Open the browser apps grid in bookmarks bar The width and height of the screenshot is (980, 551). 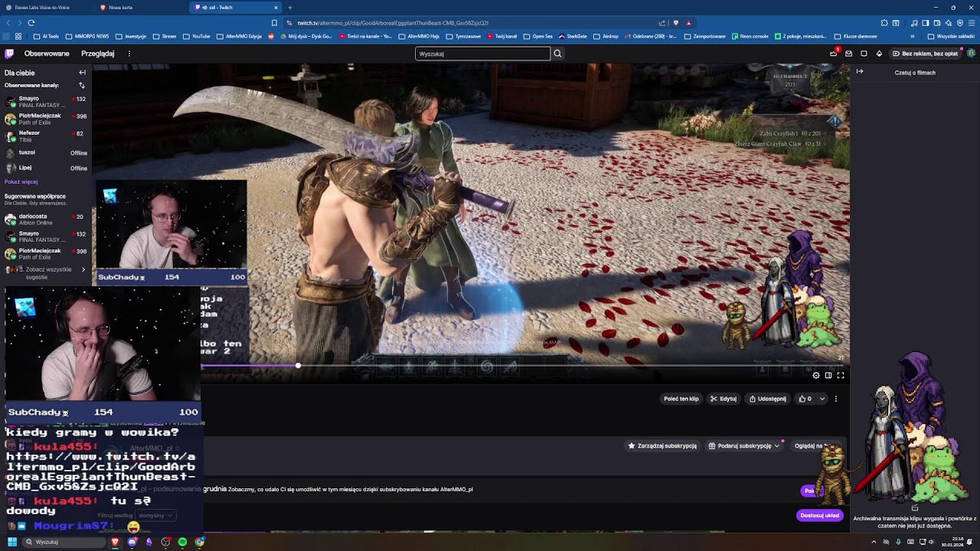[18, 36]
